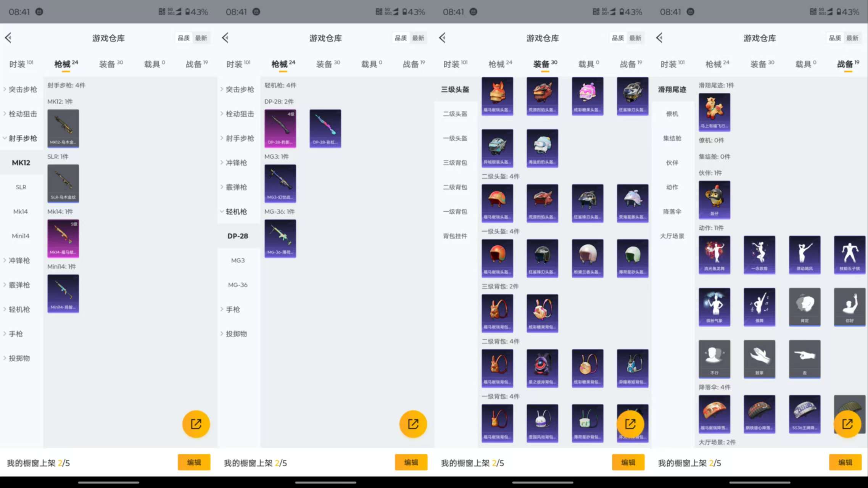Select the 蛋仔 companion icon
This screenshot has height=488, width=868.
(x=714, y=199)
